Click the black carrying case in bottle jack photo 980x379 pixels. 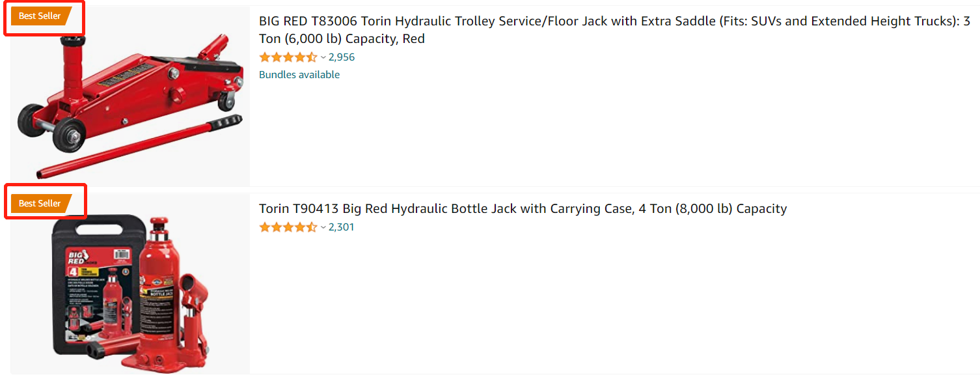[93, 283]
